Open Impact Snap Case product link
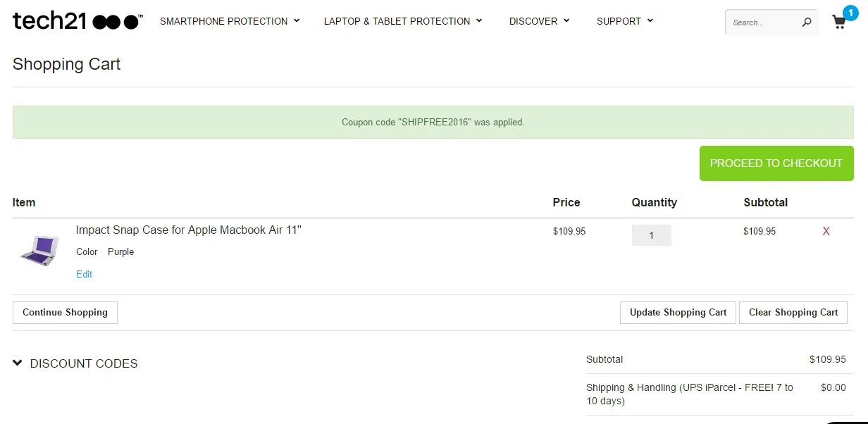 click(189, 230)
